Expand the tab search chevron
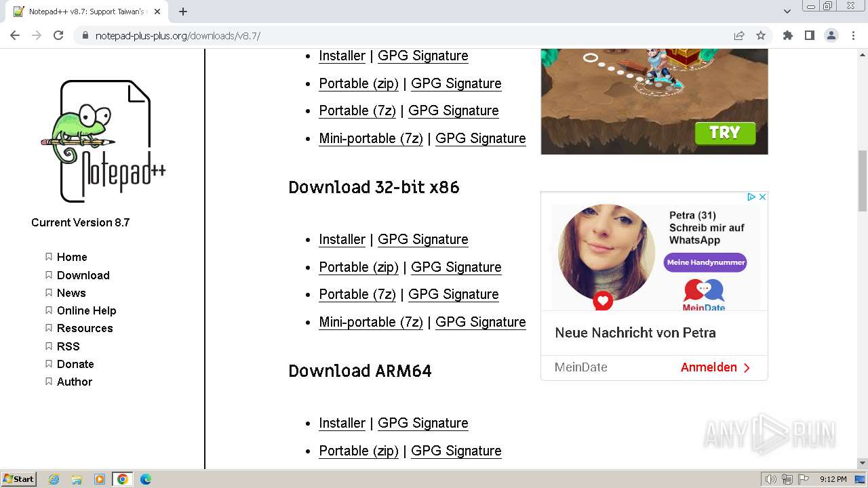Screen dimensions: 868x488 pos(787,12)
